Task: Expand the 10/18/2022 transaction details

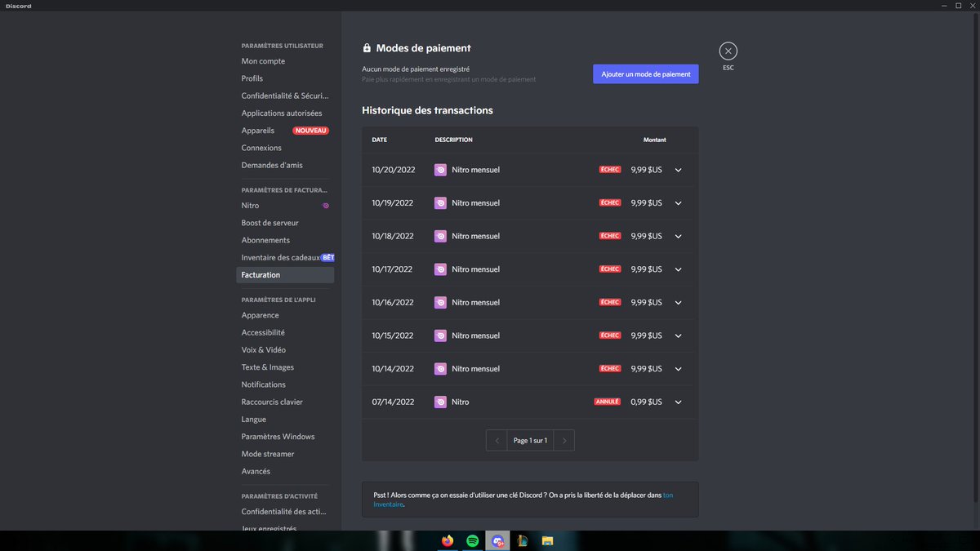Action: (678, 236)
